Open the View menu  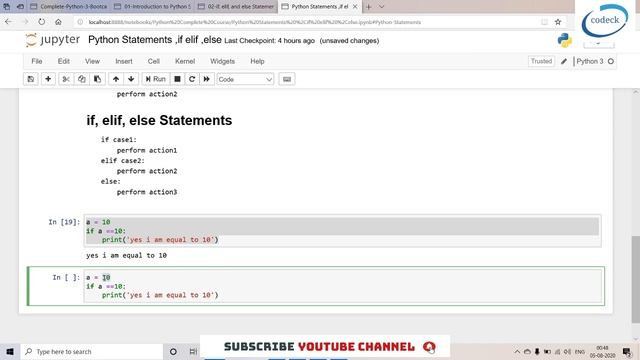pos(92,61)
